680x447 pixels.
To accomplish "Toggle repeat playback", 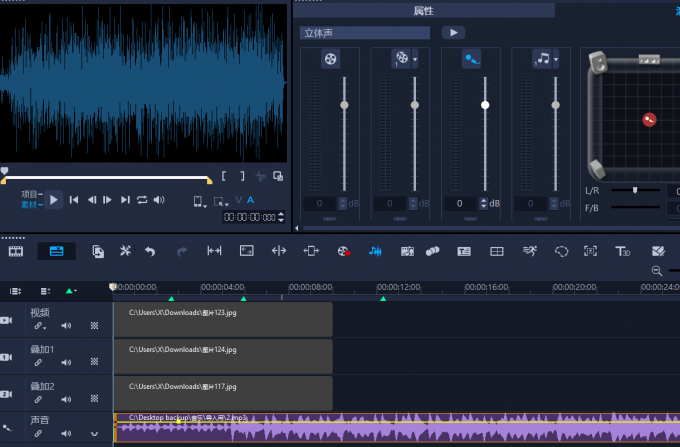I will 142,200.
